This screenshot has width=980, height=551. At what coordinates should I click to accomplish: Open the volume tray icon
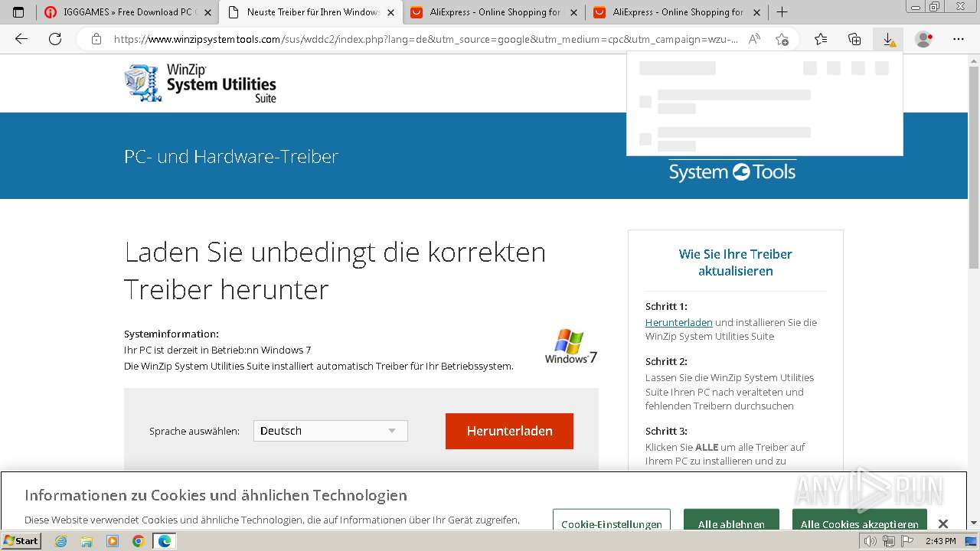(x=871, y=541)
